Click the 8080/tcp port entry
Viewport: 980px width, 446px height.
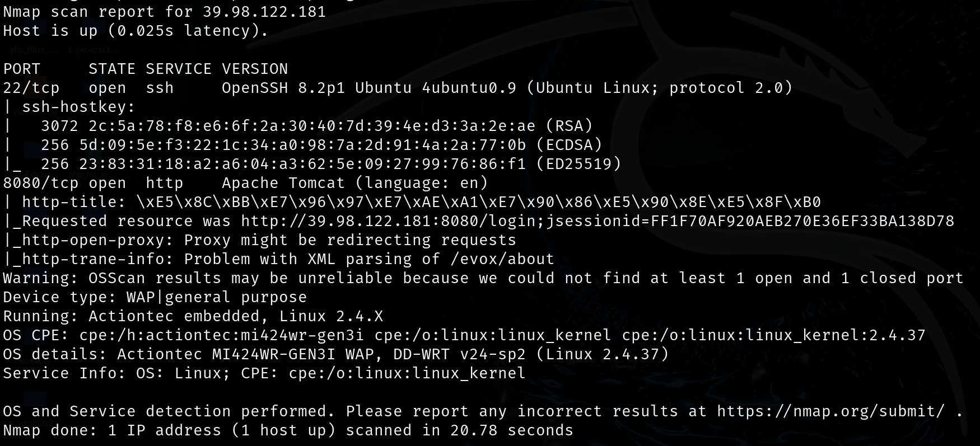tap(36, 183)
